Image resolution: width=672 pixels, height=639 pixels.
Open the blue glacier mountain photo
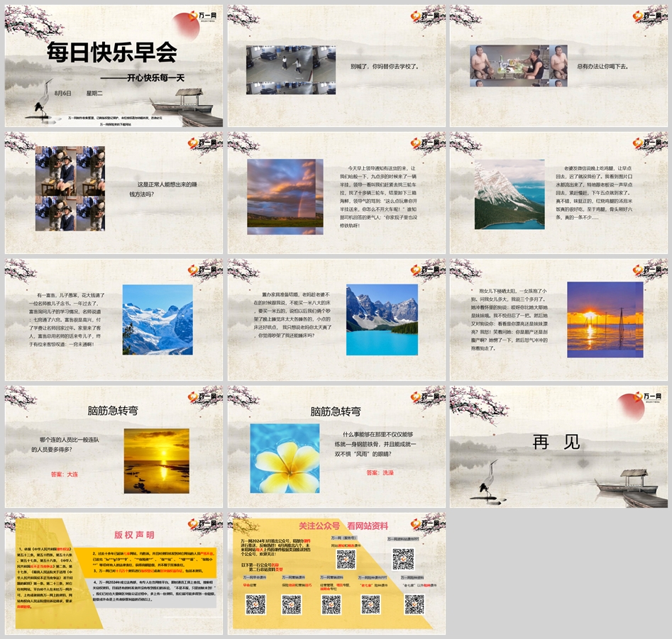point(158,319)
